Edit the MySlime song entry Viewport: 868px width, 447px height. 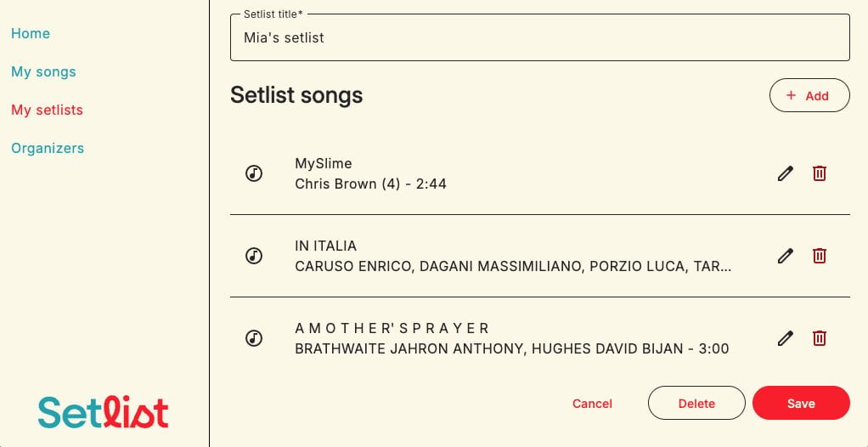pos(786,173)
